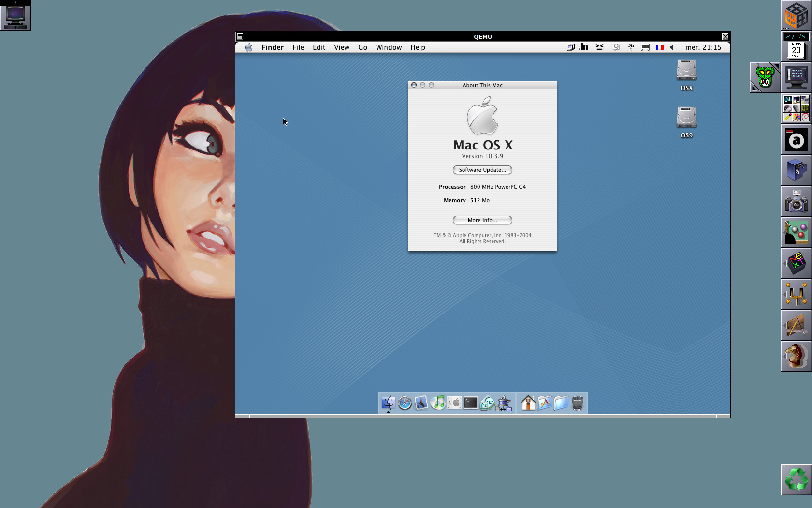Open the Home folder in the Dock
The height and width of the screenshot is (508, 812).
tap(528, 403)
